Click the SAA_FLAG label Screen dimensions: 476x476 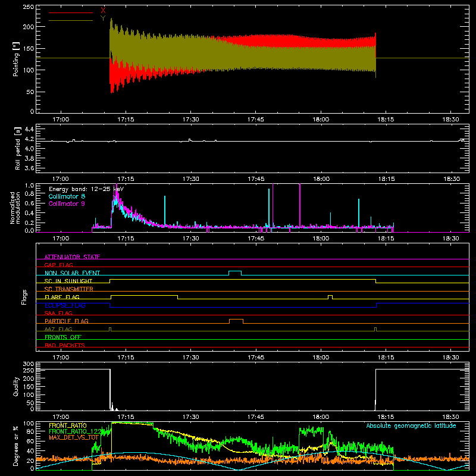[x=58, y=313]
